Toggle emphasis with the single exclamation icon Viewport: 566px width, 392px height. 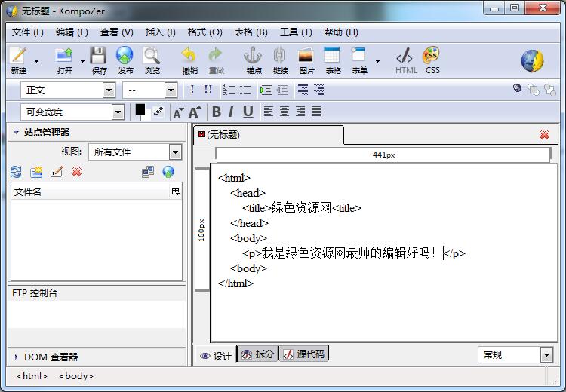(x=192, y=90)
